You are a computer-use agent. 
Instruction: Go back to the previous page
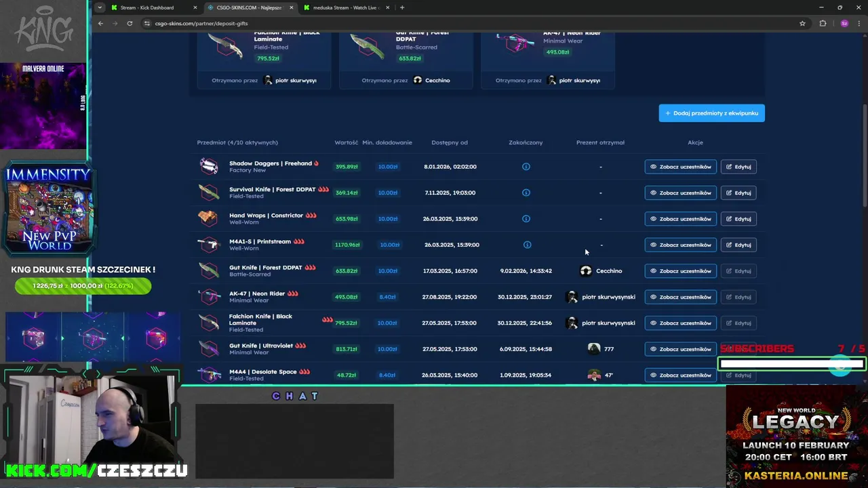[100, 23]
